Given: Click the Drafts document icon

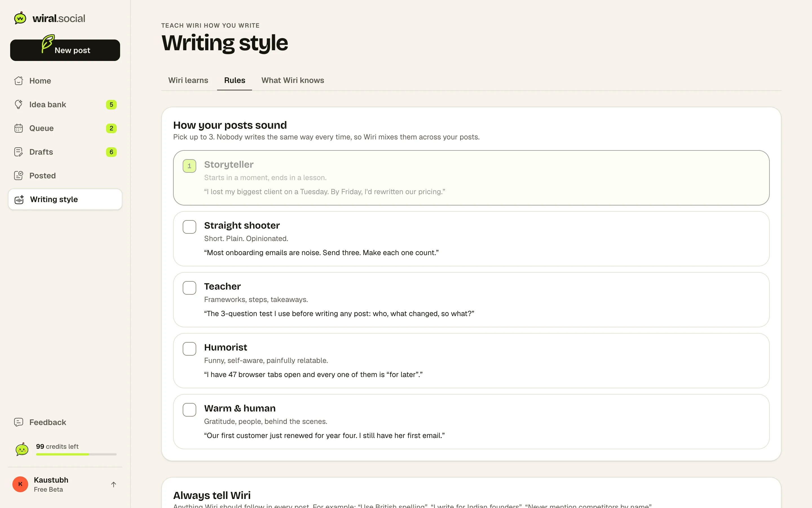Looking at the screenshot, I should tap(19, 152).
